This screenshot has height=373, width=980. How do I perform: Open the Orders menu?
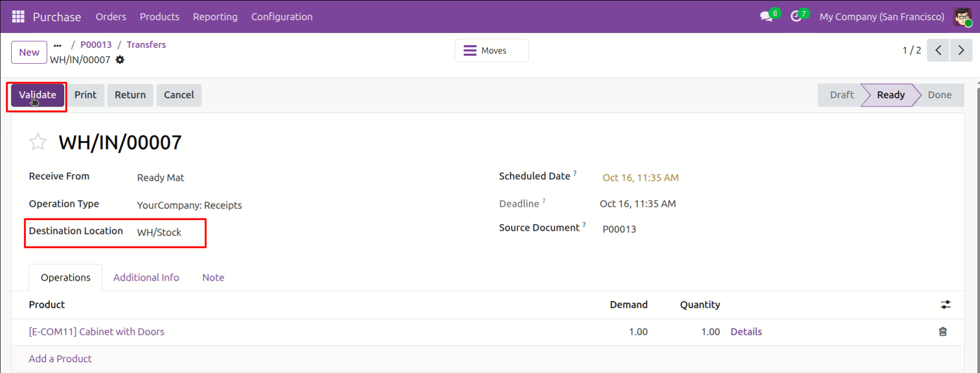coord(111,16)
